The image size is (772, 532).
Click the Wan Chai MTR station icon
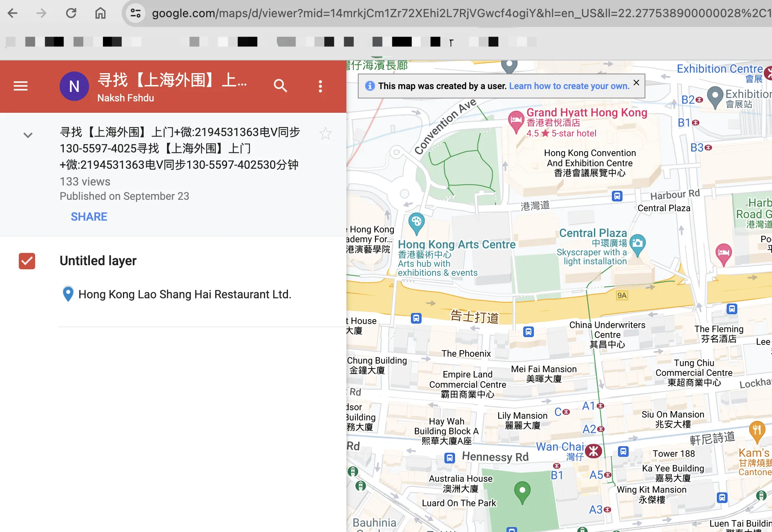pyautogui.click(x=594, y=451)
